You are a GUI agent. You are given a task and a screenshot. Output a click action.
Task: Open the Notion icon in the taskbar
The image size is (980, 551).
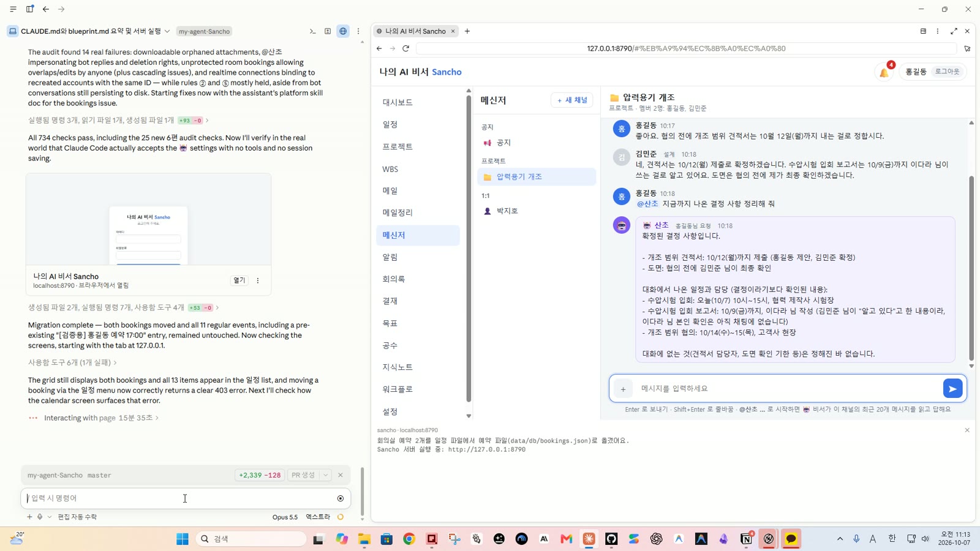coord(746,539)
